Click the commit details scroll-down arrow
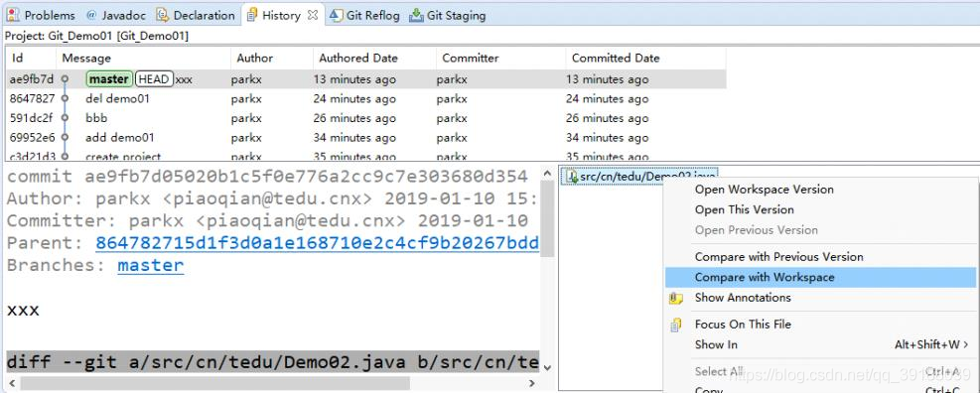This screenshot has height=393, width=980. (547, 367)
